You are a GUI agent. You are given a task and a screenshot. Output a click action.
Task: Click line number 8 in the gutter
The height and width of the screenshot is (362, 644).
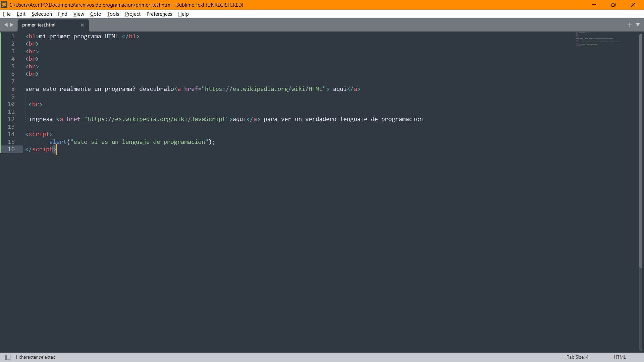[13, 89]
